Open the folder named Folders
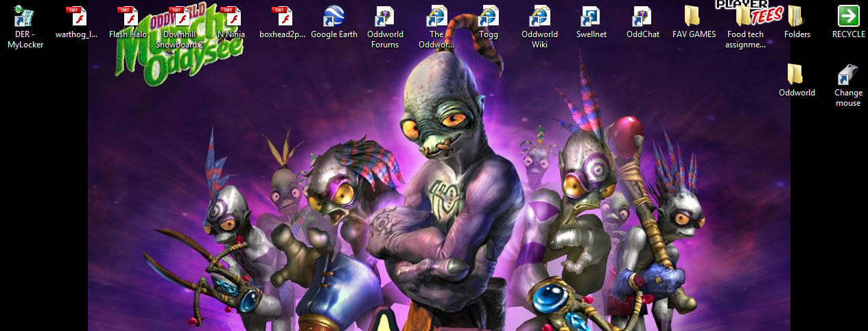Screen dimensions: 868x331 (797, 16)
